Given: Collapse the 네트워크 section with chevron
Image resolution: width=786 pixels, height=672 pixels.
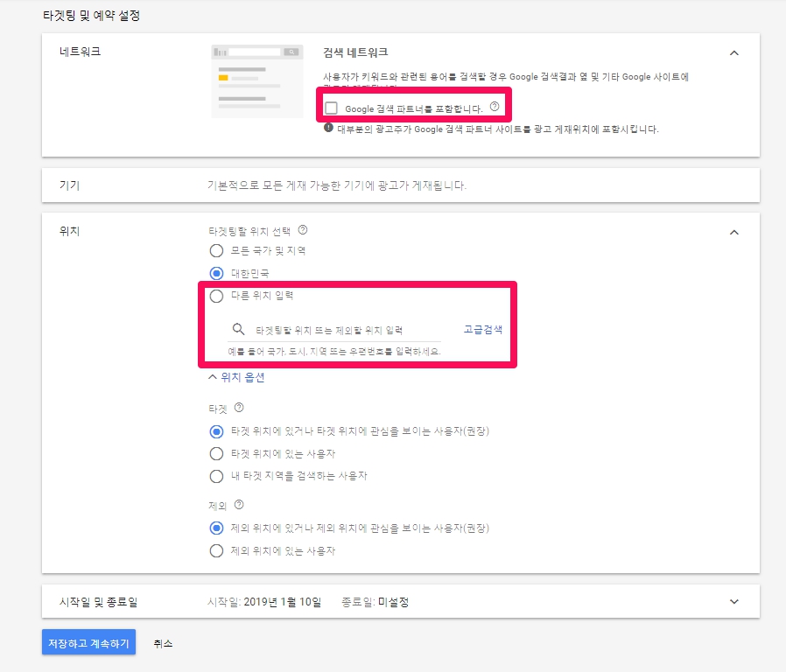Looking at the screenshot, I should coord(733,53).
